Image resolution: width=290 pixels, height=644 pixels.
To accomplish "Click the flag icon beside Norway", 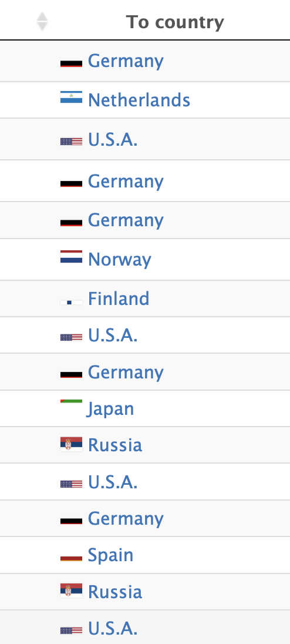I will (72, 257).
